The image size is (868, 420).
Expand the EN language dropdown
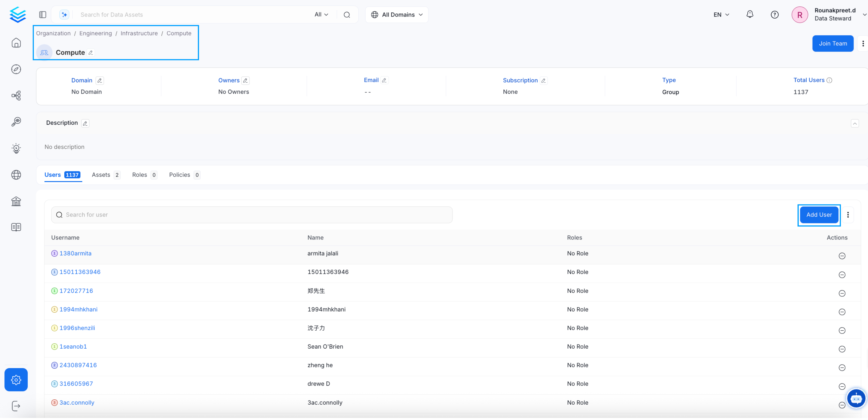721,14
